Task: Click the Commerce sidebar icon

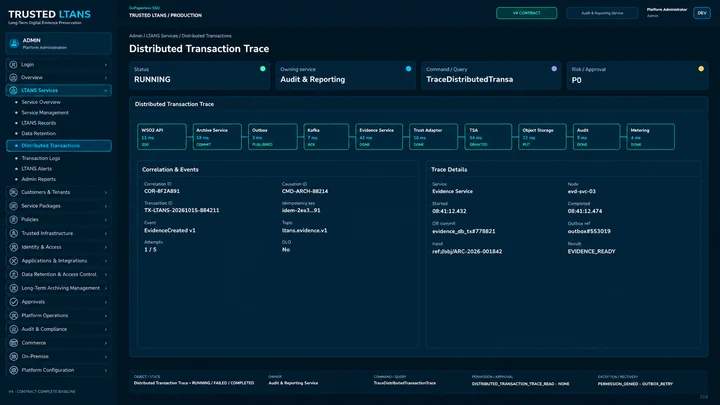Action: [14, 343]
